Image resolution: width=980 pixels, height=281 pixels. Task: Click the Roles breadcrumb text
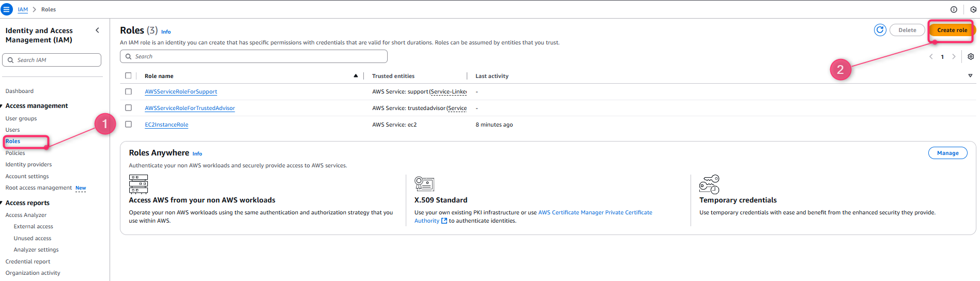[49, 10]
